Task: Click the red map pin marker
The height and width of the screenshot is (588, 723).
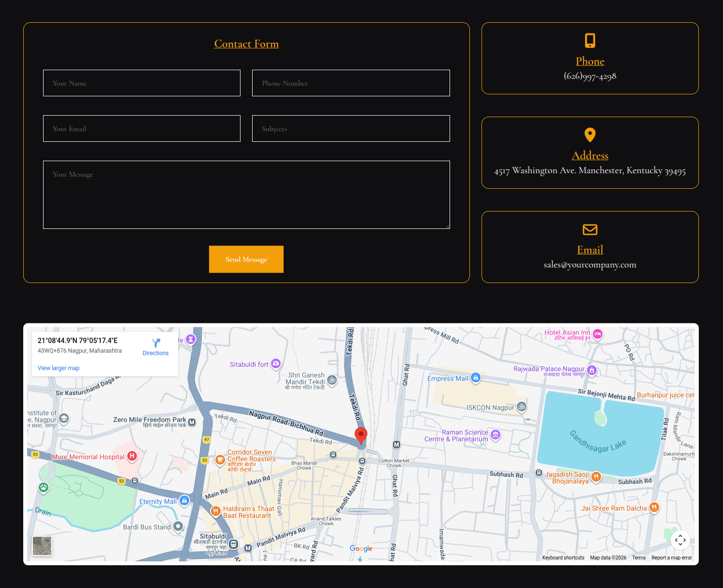Action: [x=361, y=435]
